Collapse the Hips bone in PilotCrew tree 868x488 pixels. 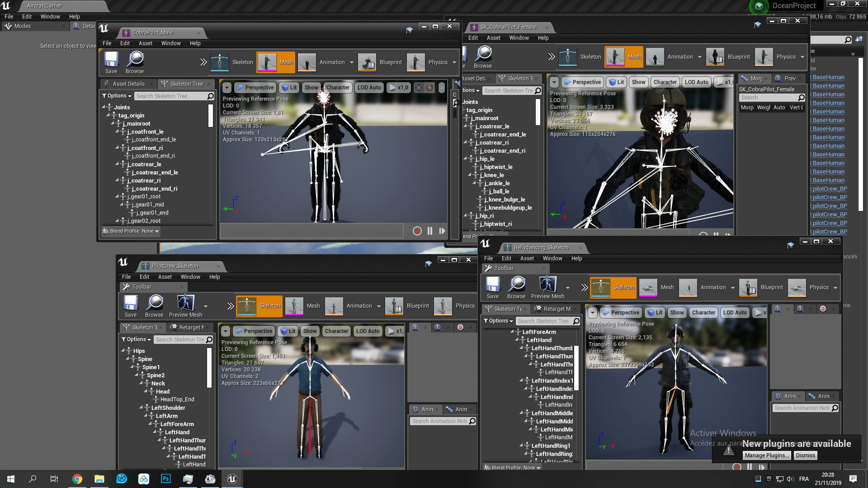[123, 351]
